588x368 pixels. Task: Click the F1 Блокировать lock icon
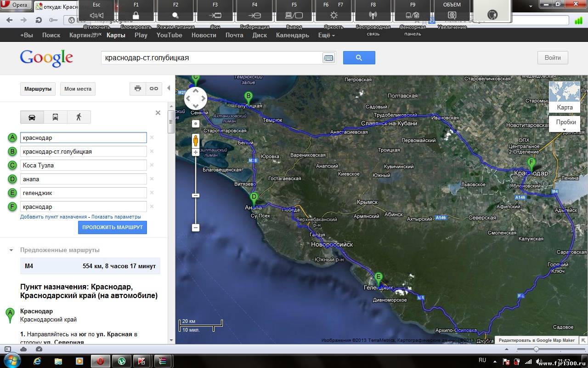136,15
